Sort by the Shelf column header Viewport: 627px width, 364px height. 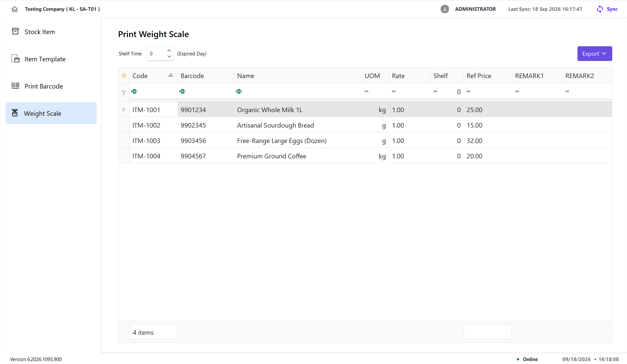[447, 76]
